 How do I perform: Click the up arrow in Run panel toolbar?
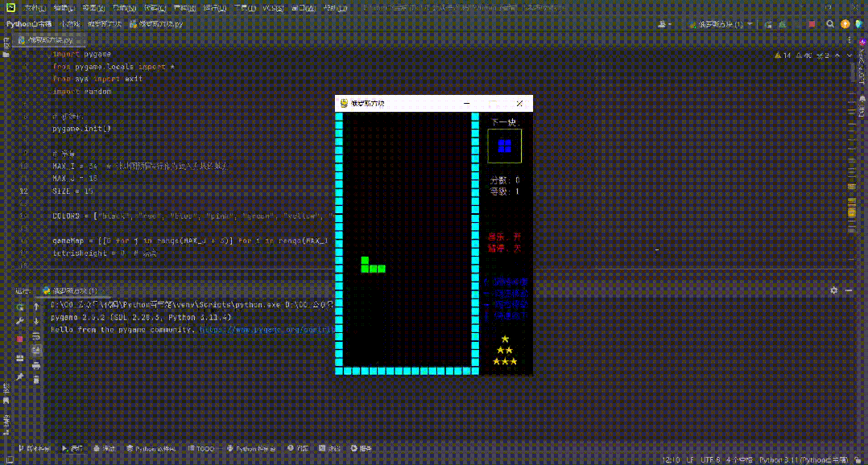point(36,307)
